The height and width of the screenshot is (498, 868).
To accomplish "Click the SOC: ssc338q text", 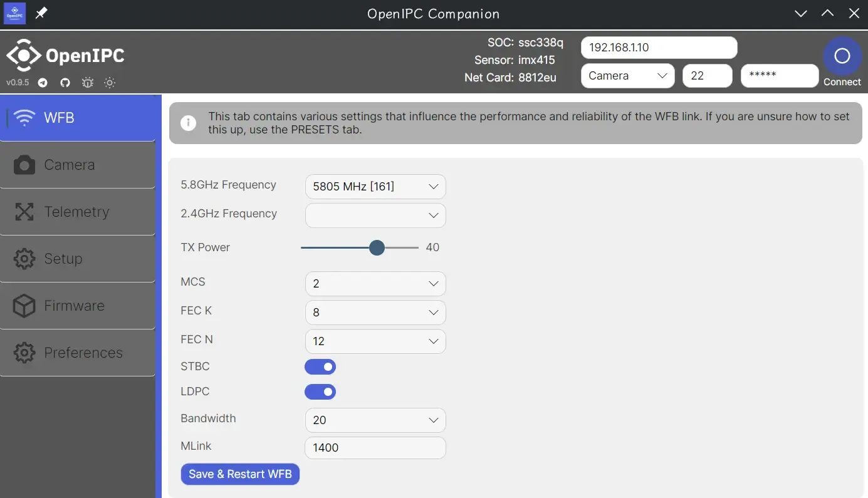I will point(525,43).
